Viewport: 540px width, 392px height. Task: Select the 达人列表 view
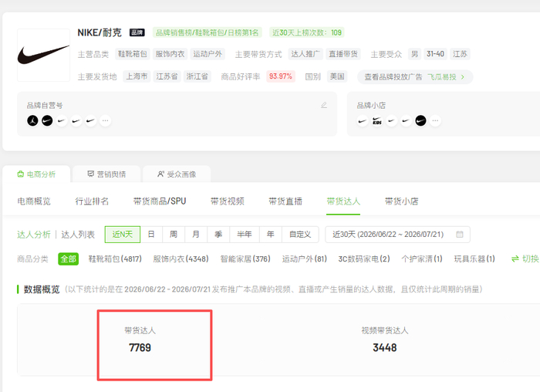[x=78, y=235]
